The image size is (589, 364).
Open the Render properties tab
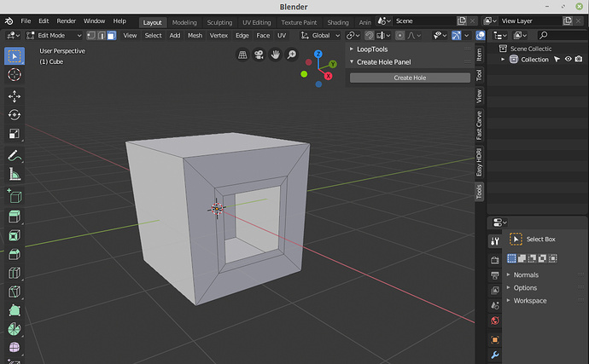click(x=495, y=260)
